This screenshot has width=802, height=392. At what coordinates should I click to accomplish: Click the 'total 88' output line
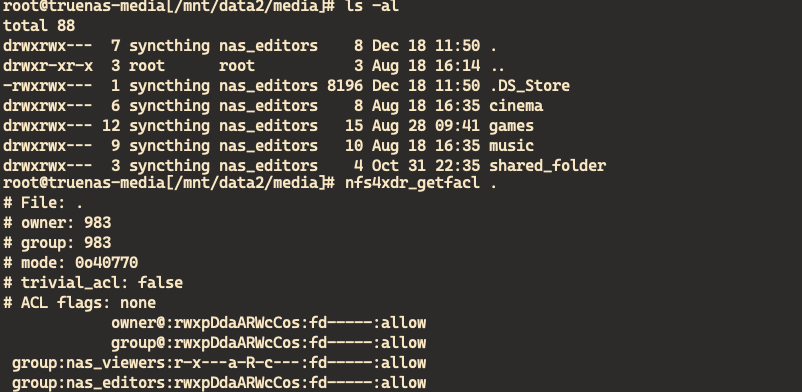pyautogui.click(x=39, y=26)
